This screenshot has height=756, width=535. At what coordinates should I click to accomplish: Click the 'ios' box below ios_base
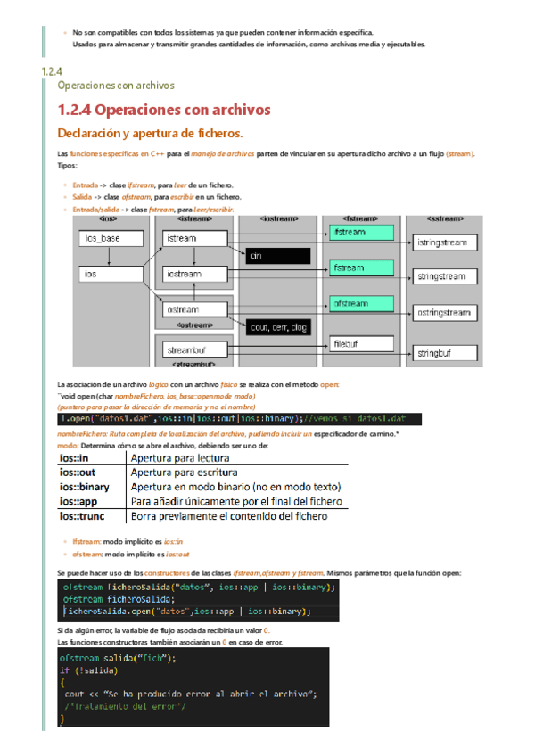click(x=111, y=274)
